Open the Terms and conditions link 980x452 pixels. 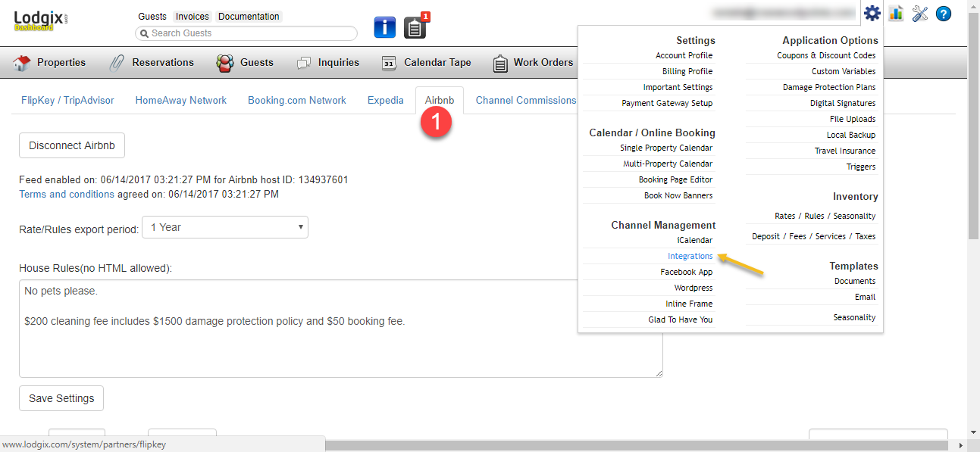pos(67,194)
